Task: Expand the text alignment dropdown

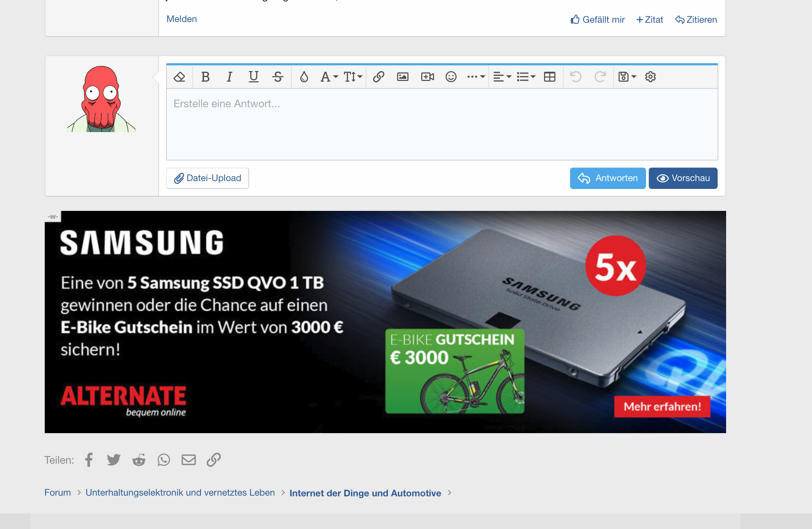Action: [x=502, y=77]
